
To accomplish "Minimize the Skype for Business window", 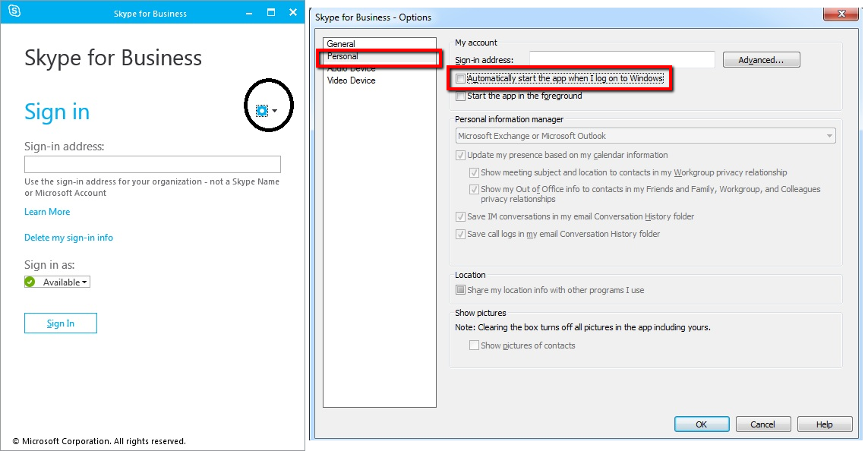I will pyautogui.click(x=249, y=13).
